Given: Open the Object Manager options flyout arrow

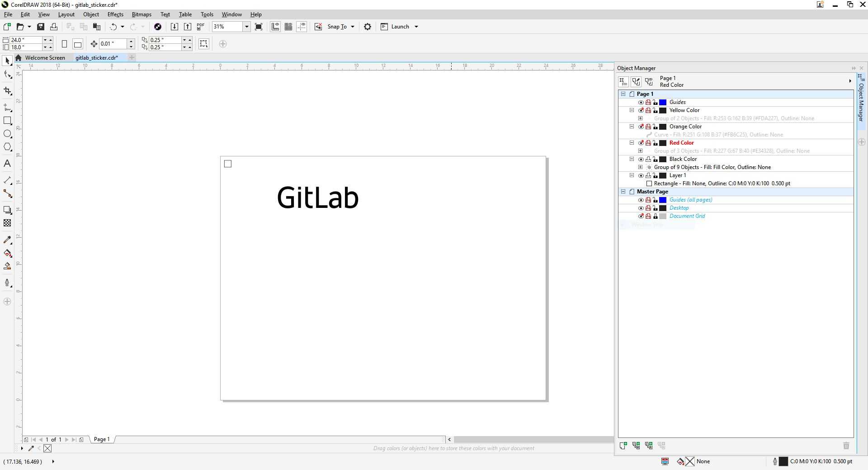Looking at the screenshot, I should tap(850, 81).
